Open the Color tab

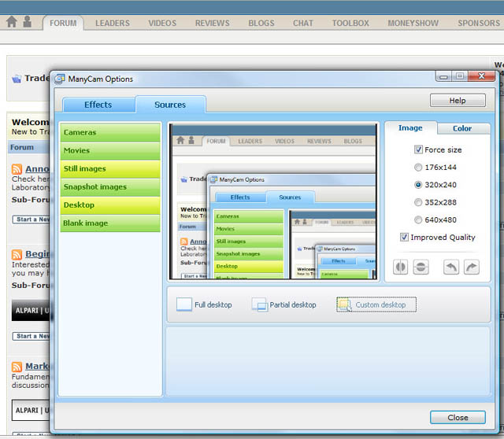(462, 128)
